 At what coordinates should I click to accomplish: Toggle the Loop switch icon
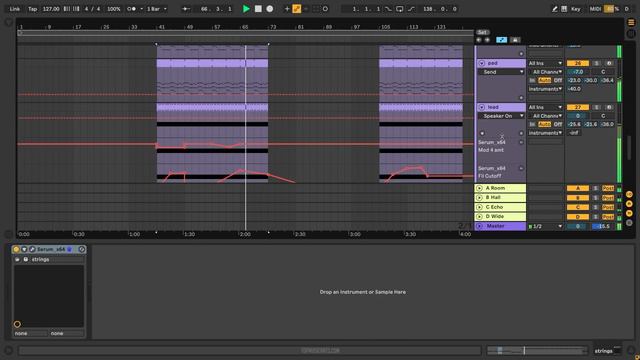[x=400, y=9]
